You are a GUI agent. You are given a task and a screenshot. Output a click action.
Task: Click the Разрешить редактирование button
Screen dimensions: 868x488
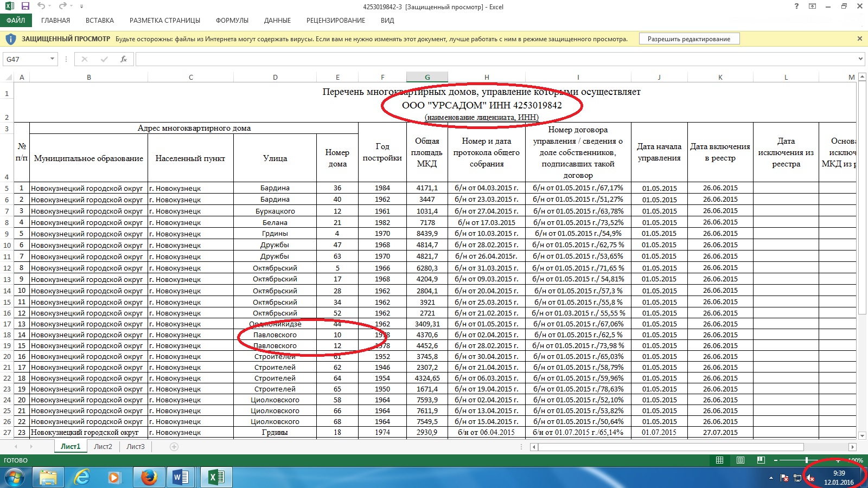coord(689,39)
